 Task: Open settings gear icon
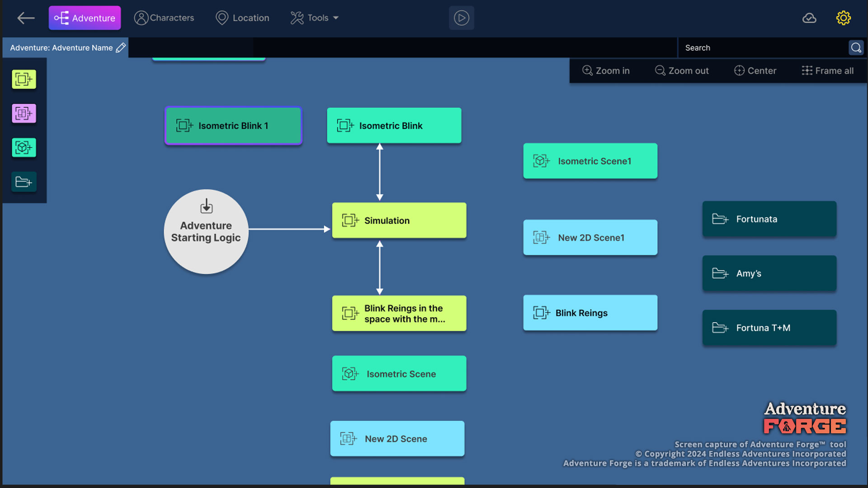click(x=843, y=18)
